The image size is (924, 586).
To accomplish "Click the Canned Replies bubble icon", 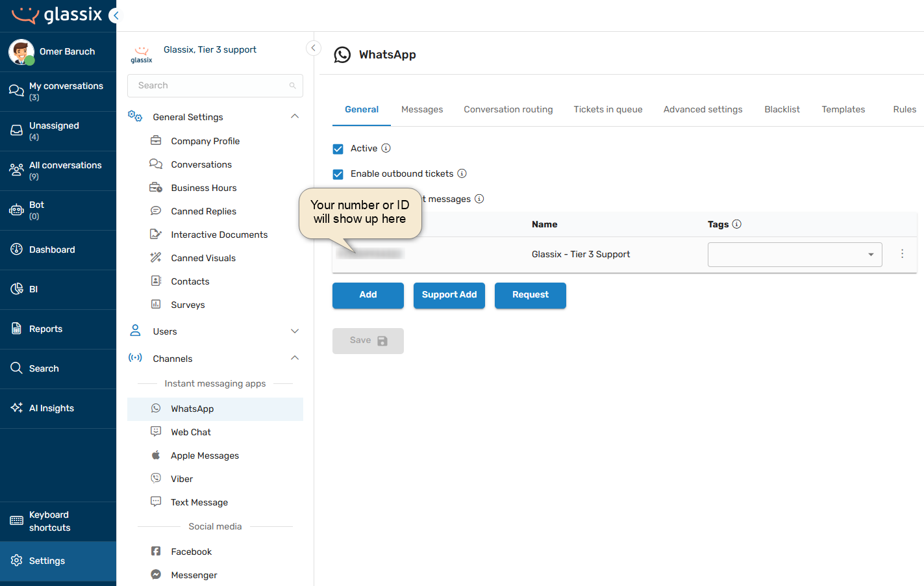I will coord(156,210).
